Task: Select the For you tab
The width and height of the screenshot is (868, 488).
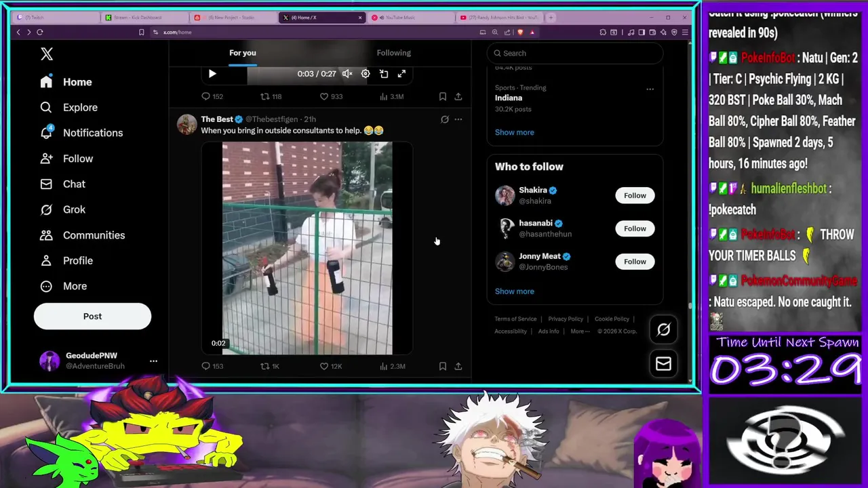Action: [x=243, y=53]
